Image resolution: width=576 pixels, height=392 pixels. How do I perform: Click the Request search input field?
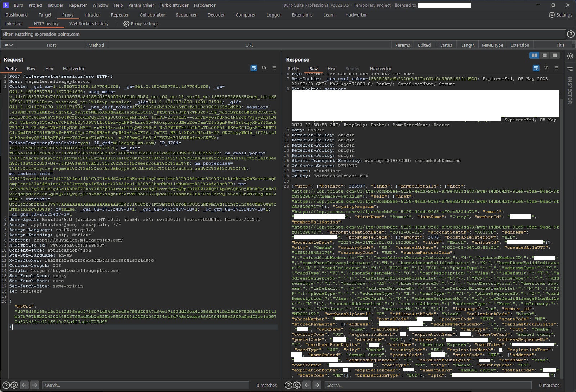146,385
